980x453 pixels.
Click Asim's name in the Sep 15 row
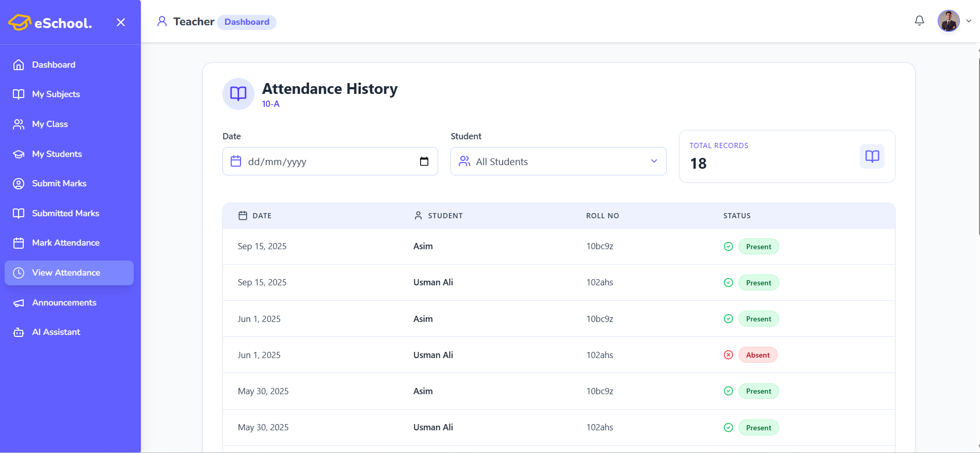(423, 246)
